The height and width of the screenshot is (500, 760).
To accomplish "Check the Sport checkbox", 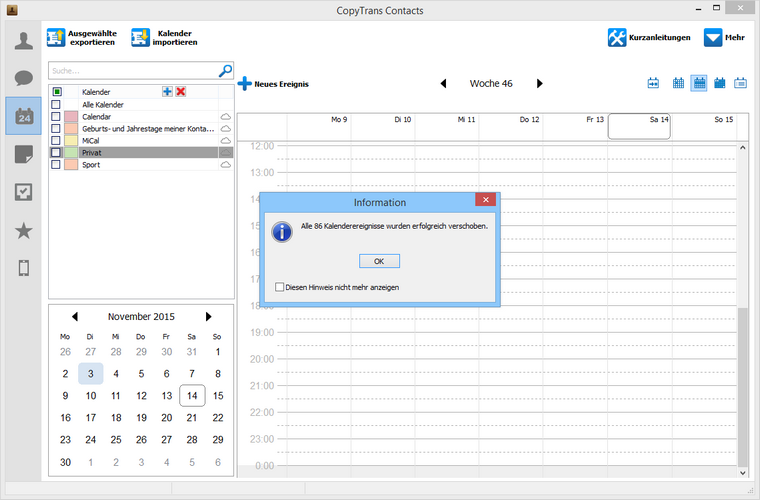I will (56, 165).
